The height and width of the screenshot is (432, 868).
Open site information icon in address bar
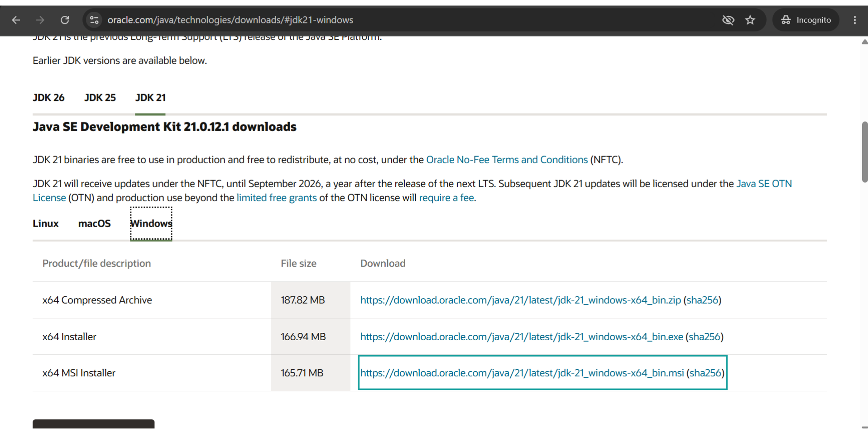pyautogui.click(x=94, y=20)
